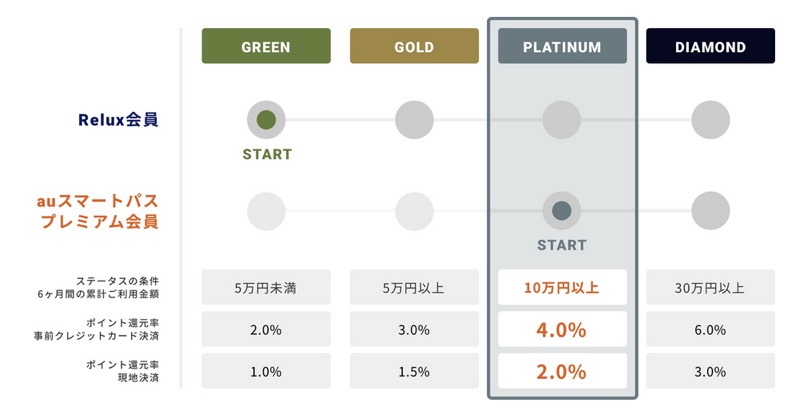The image size is (800, 411).
Task: Choose the DIAMOND status header
Action: 710,46
